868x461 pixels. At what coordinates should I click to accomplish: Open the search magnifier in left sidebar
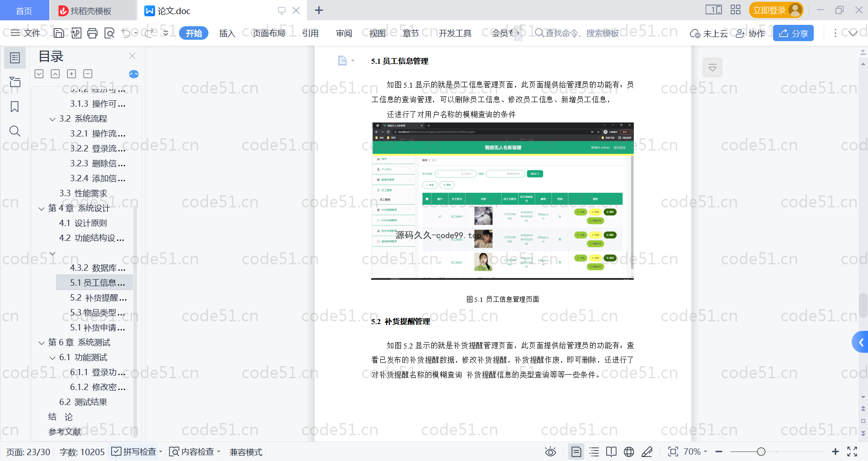tap(15, 131)
